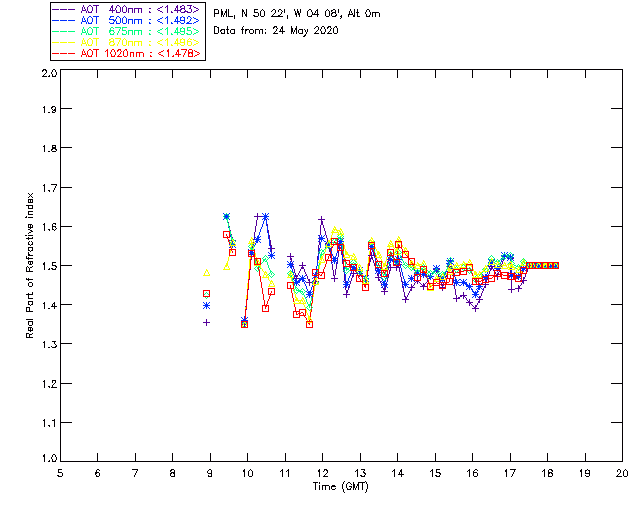This screenshot has height=512, width=640.
Task: Click the x-axis tick label 14
Action: coord(398,474)
